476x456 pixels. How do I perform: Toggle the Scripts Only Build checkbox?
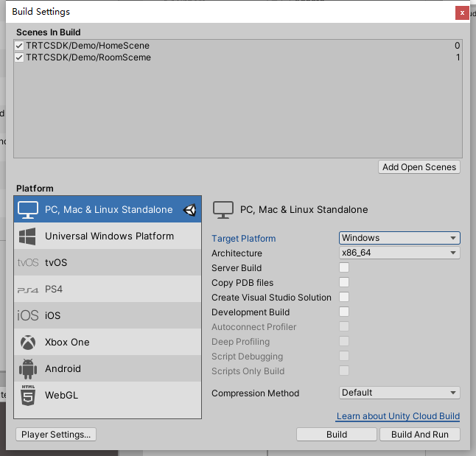344,371
